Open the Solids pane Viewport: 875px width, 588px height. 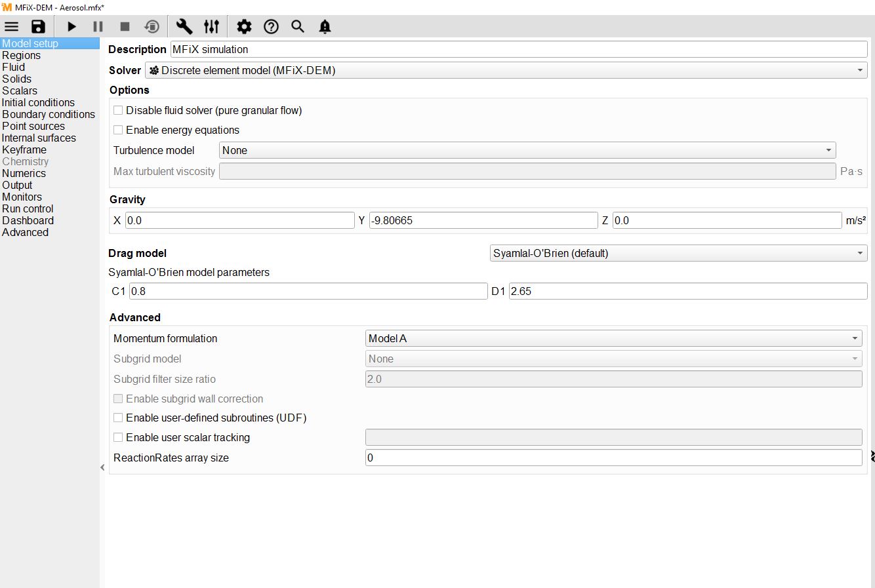50,79
